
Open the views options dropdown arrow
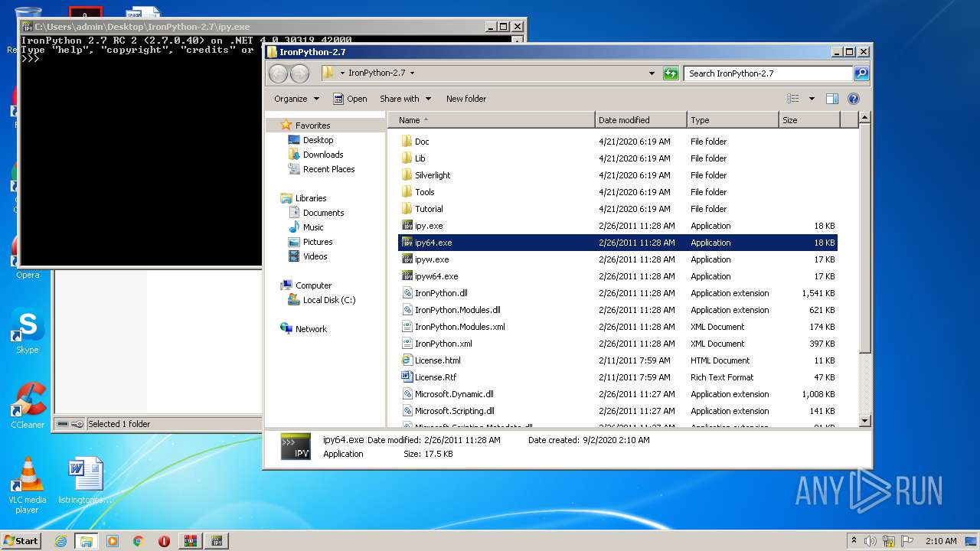pyautogui.click(x=812, y=99)
